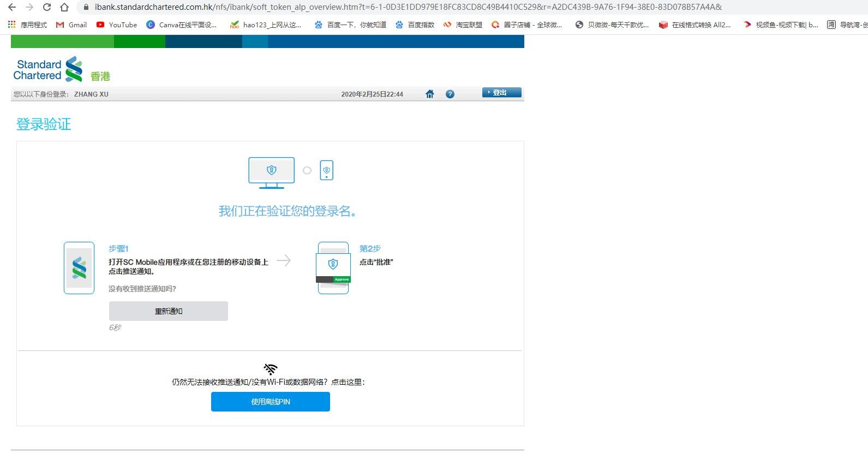
Task: Click the no Wi-Fi signal icon
Action: click(x=271, y=369)
